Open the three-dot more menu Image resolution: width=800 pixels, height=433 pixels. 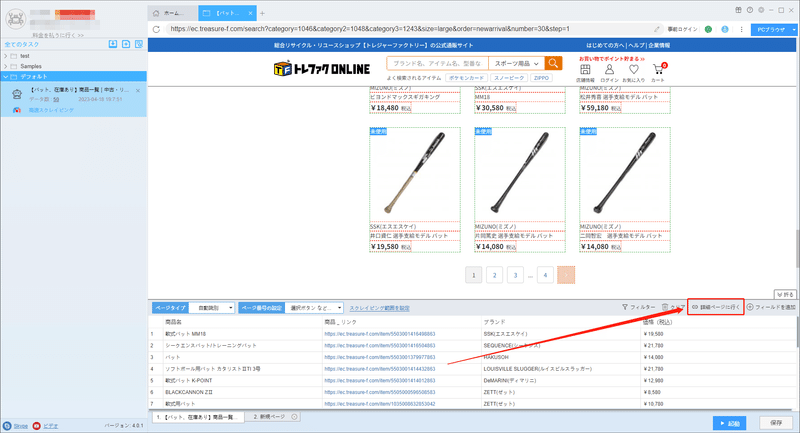[741, 29]
